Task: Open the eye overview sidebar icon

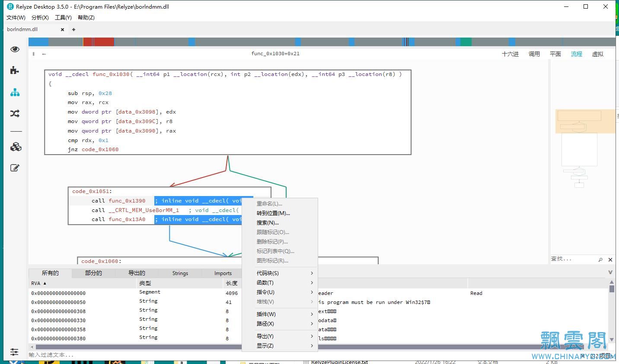Action: tap(15, 49)
